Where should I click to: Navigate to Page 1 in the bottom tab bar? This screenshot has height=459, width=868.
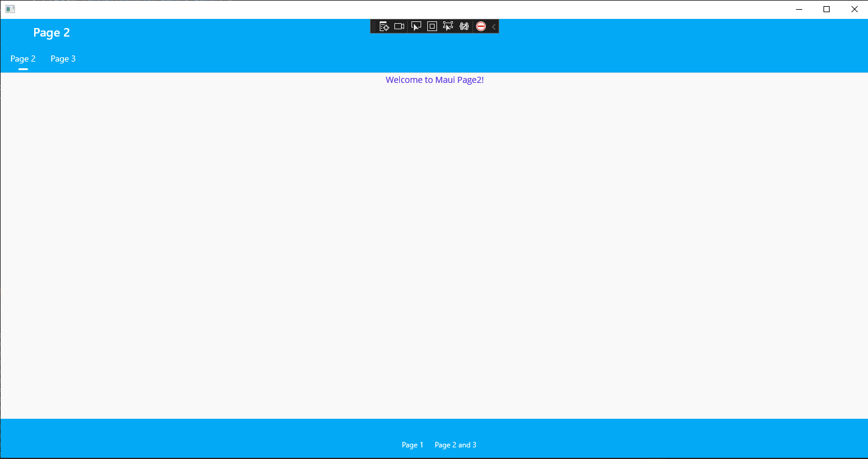click(413, 444)
